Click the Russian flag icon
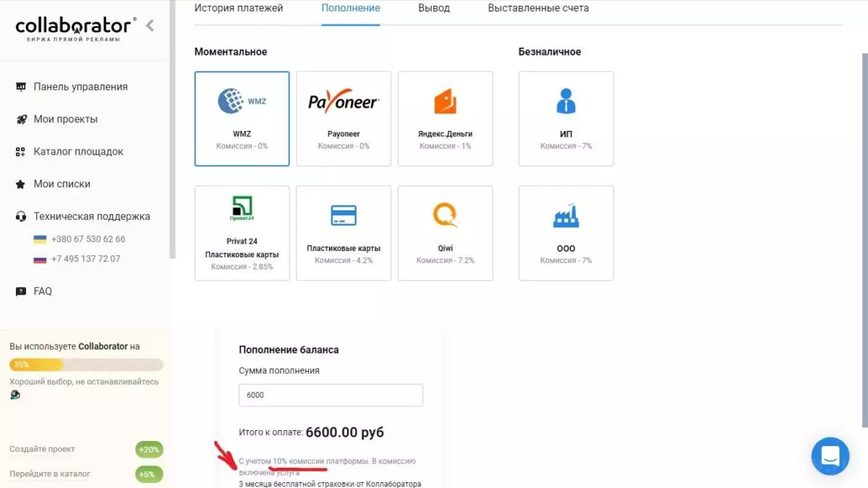Image resolution: width=868 pixels, height=488 pixels. coord(40,259)
